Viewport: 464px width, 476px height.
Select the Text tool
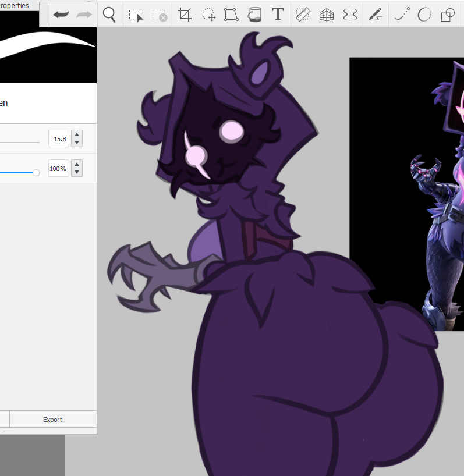point(278,15)
